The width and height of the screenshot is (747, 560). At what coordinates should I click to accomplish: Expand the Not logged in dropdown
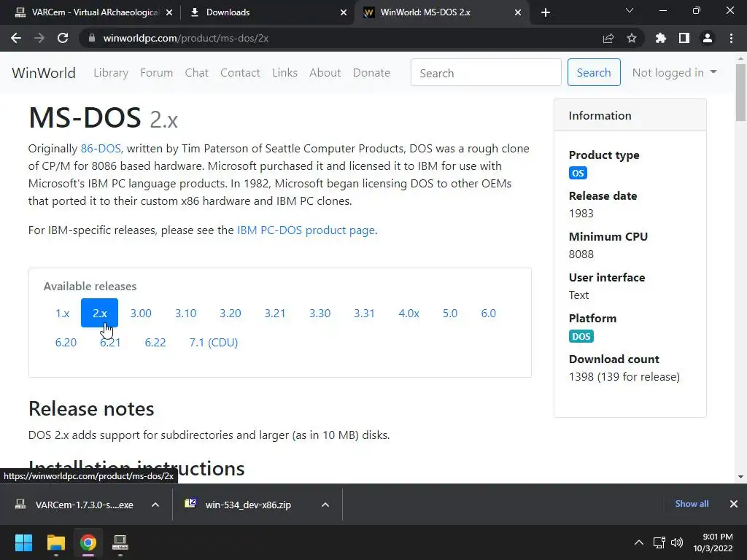[x=674, y=72]
